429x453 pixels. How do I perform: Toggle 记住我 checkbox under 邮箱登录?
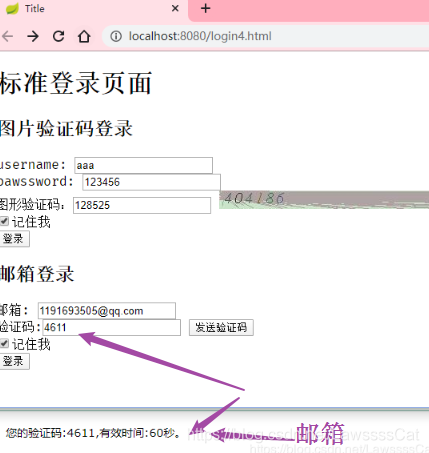[x=4, y=343]
